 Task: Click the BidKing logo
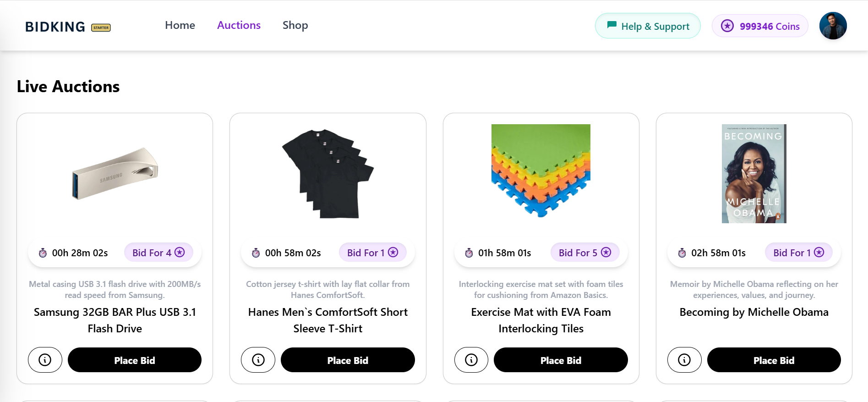[x=55, y=27]
